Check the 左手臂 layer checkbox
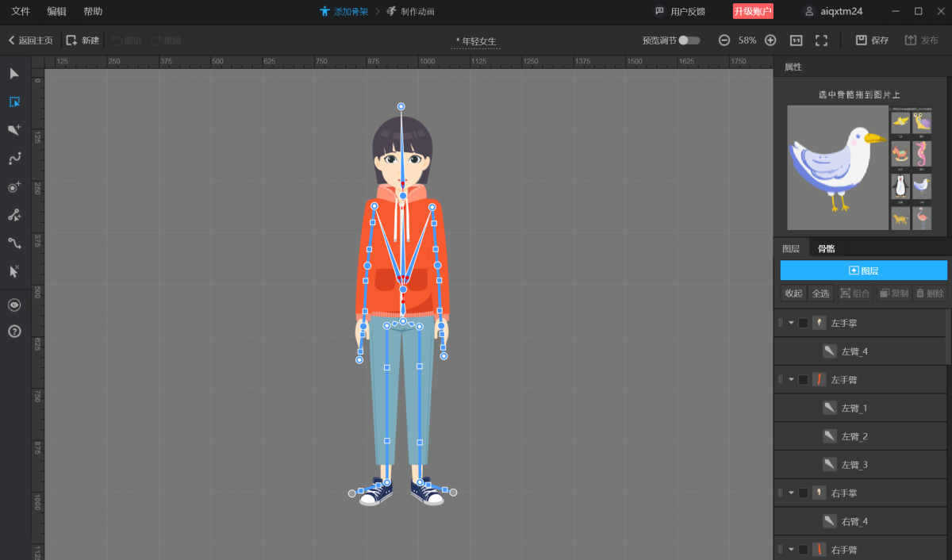Screen dimensions: 952x560 tap(803, 380)
